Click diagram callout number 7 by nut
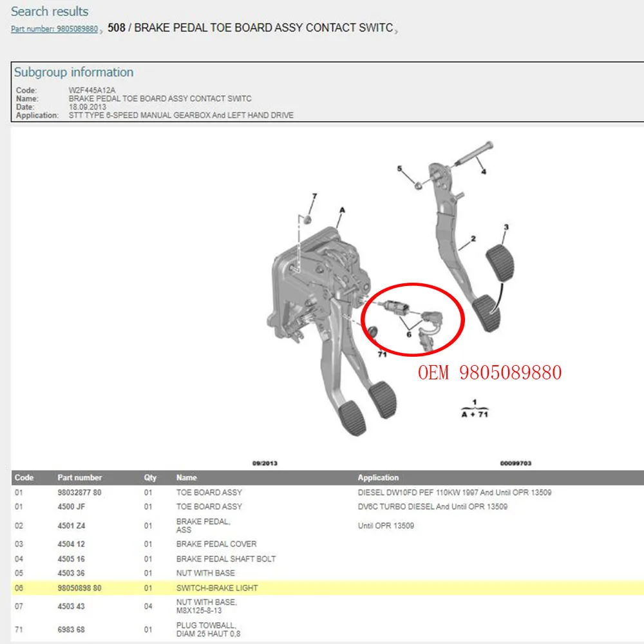Viewport: 644px width, 644px height. [x=315, y=196]
